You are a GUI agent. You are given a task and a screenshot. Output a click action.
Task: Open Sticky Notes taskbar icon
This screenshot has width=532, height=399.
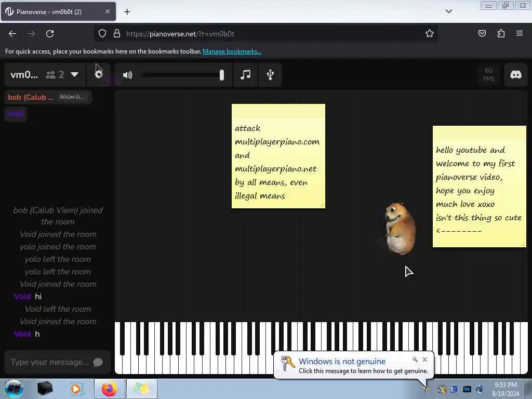click(x=141, y=389)
